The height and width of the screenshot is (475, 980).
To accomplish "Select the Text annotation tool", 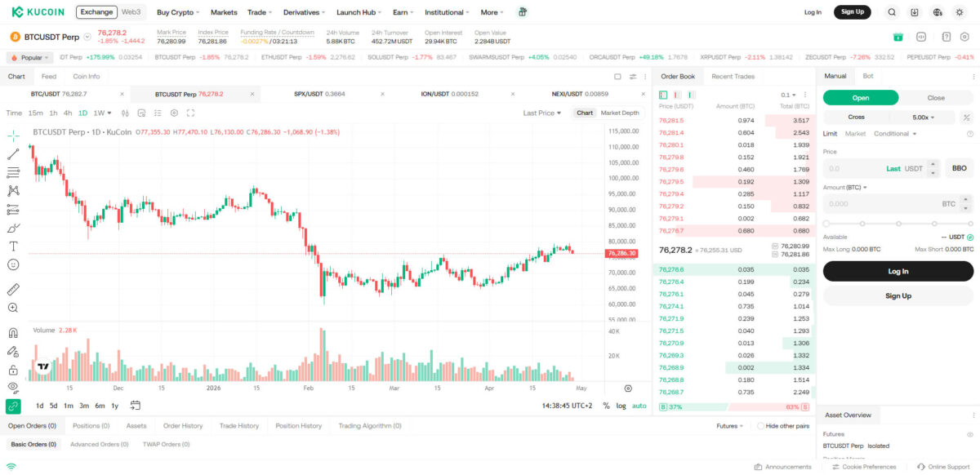I will (x=13, y=246).
